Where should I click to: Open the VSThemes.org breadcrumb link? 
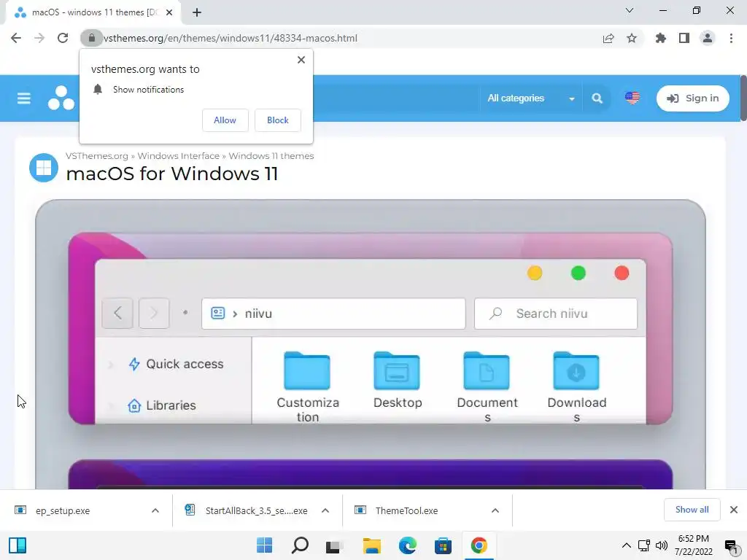click(97, 156)
